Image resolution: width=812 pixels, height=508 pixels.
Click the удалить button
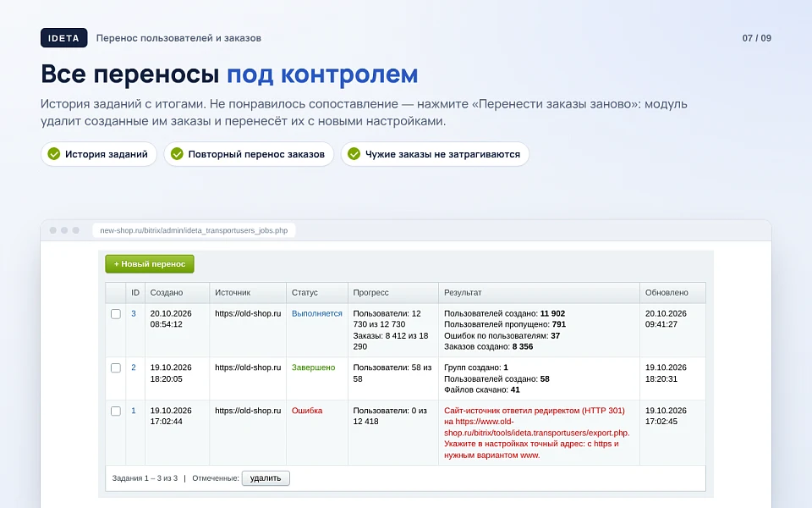tap(266, 478)
